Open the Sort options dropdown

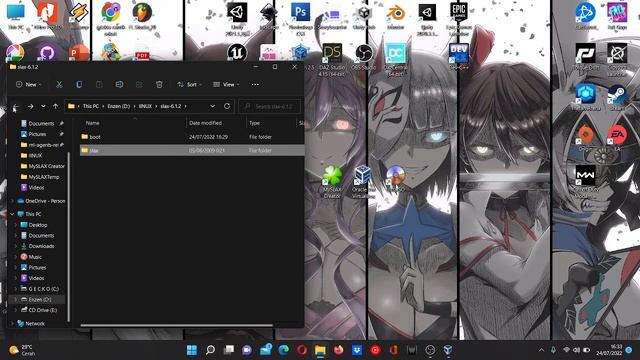[189, 84]
